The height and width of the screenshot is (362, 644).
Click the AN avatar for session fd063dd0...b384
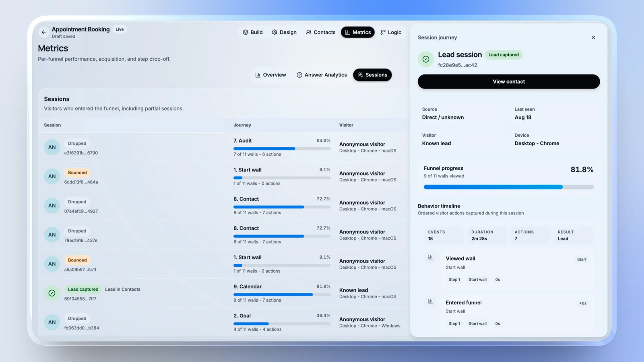tap(52, 322)
